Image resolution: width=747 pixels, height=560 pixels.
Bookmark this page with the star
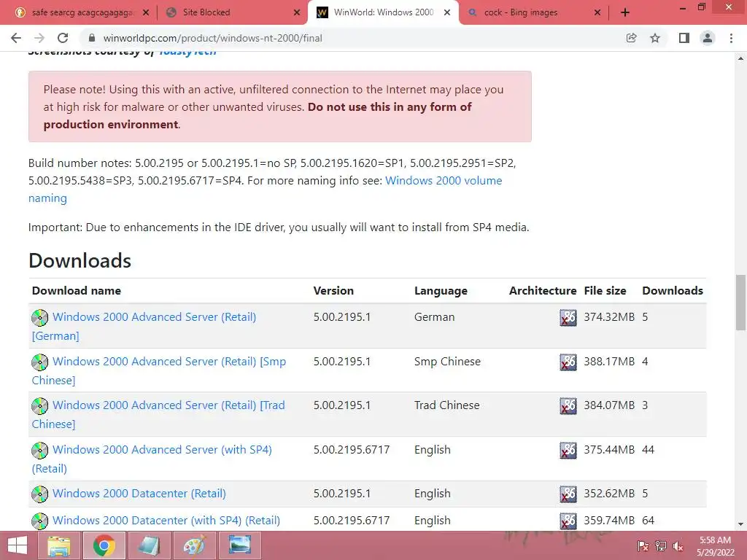click(655, 38)
